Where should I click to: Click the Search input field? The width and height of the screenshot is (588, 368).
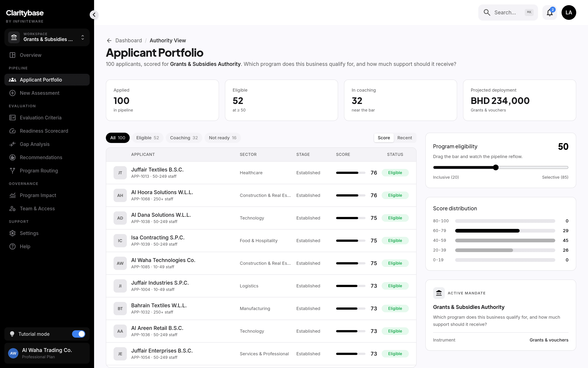coord(508,12)
